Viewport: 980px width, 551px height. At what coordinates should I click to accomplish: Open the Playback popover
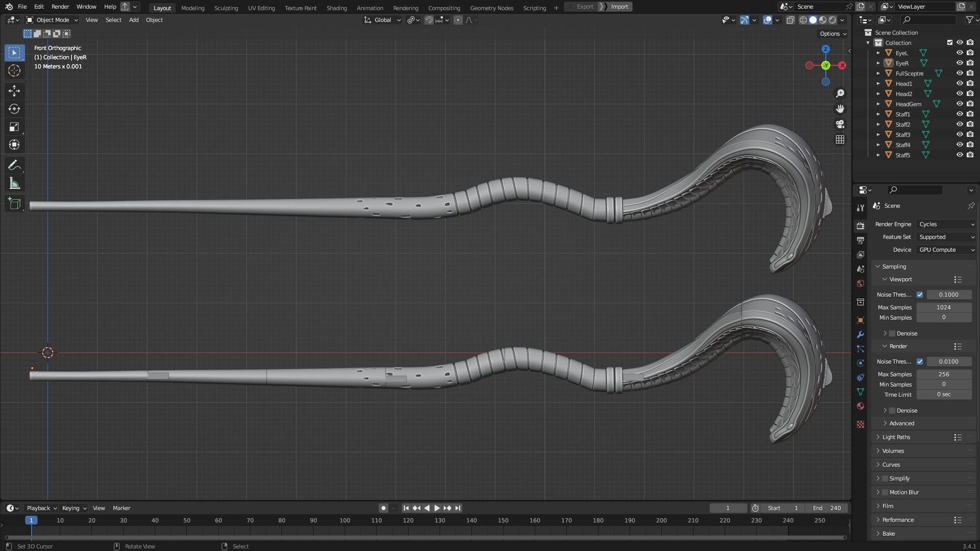tap(41, 508)
